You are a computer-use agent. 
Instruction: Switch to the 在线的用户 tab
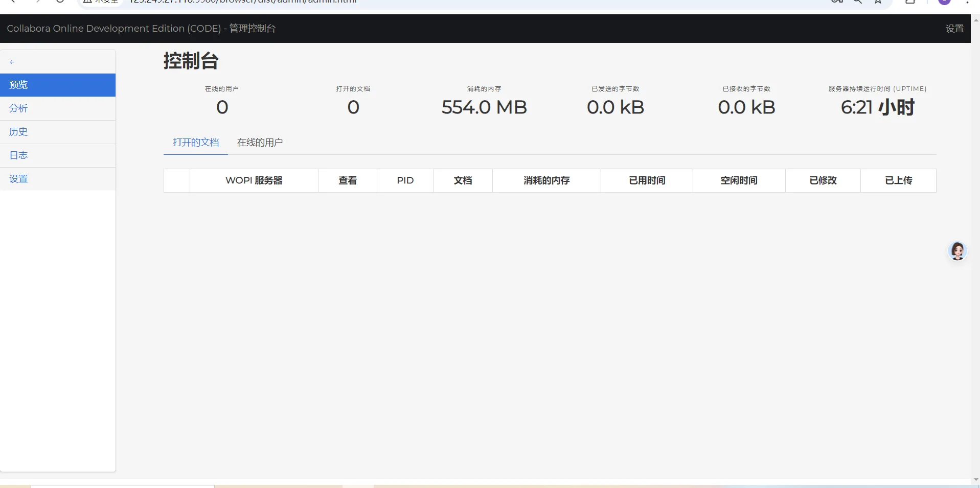pyautogui.click(x=260, y=143)
